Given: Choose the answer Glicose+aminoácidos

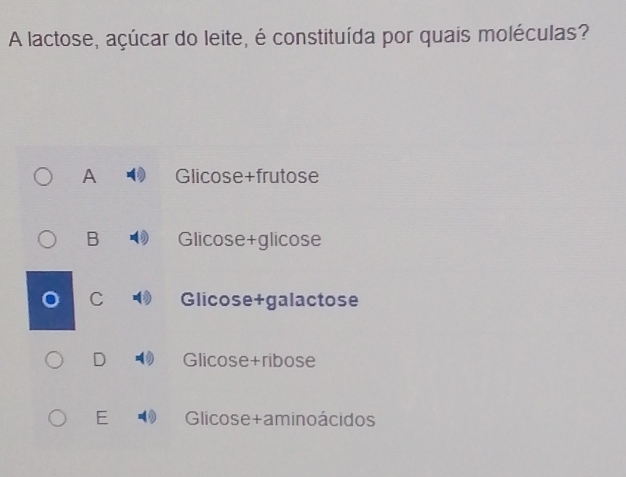Looking at the screenshot, I should coord(280,419).
